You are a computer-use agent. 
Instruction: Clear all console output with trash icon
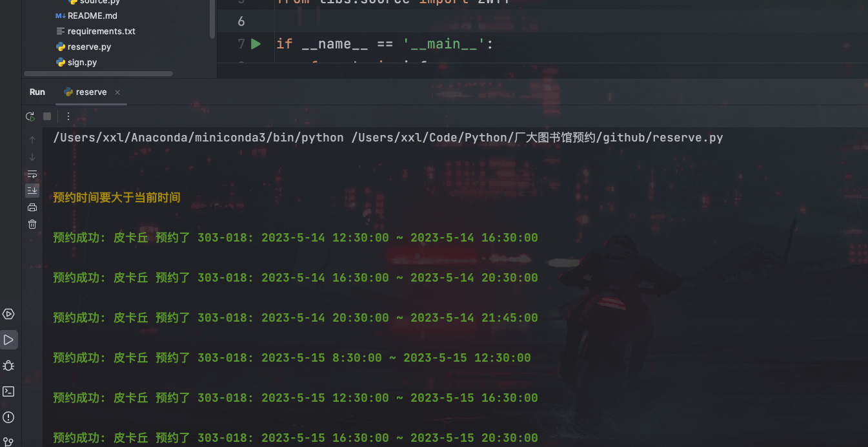(32, 224)
